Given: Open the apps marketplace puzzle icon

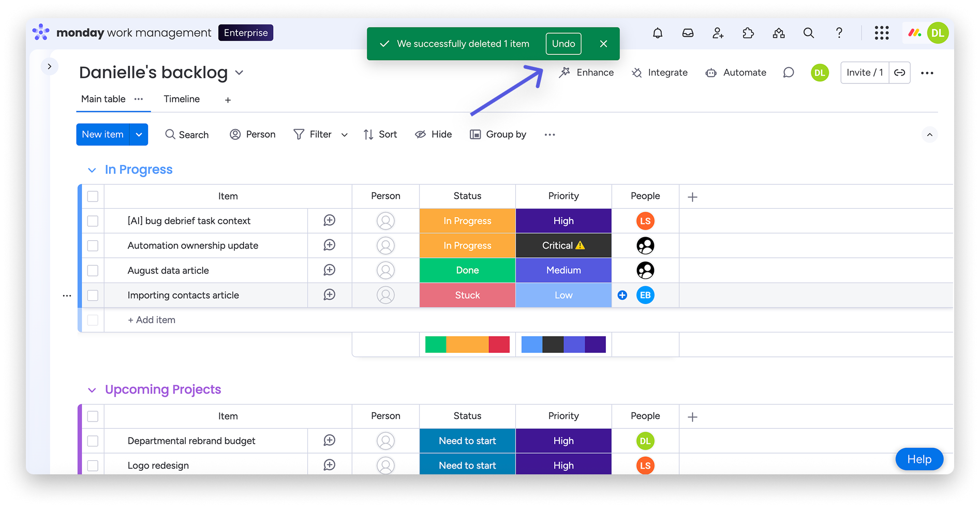Looking at the screenshot, I should [x=748, y=33].
